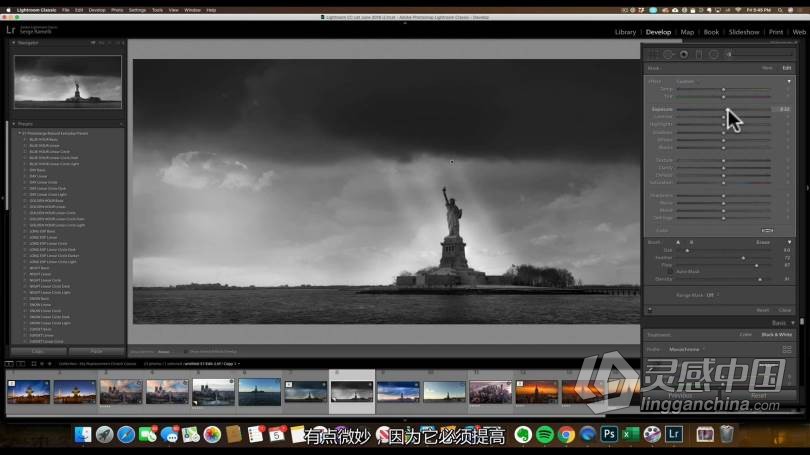Screen dimensions: 810x455
Task: Open Trash in the dock
Action: pos(727,434)
